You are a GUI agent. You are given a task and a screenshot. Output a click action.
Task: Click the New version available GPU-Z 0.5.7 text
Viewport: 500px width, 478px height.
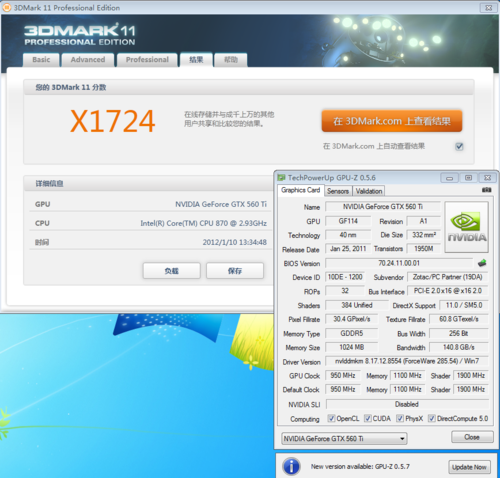[360, 467]
